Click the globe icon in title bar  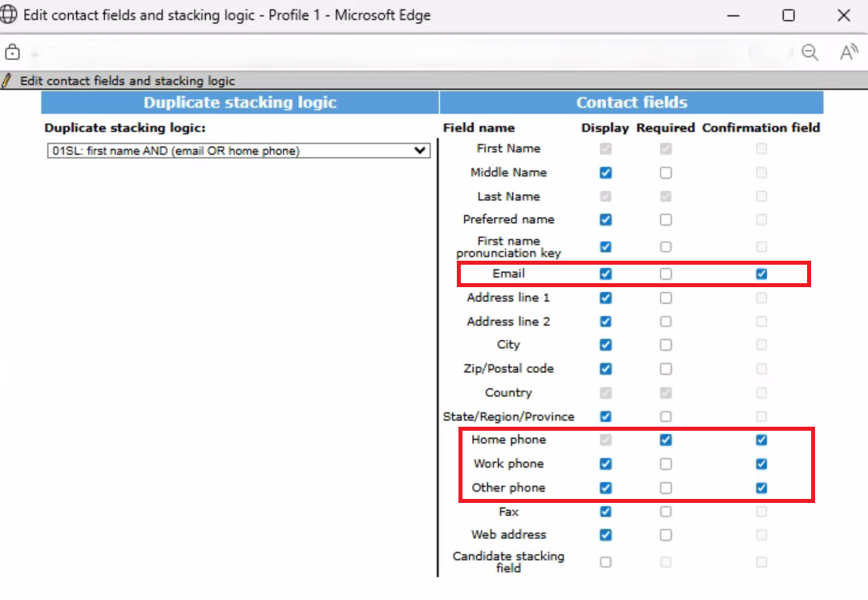10,15
